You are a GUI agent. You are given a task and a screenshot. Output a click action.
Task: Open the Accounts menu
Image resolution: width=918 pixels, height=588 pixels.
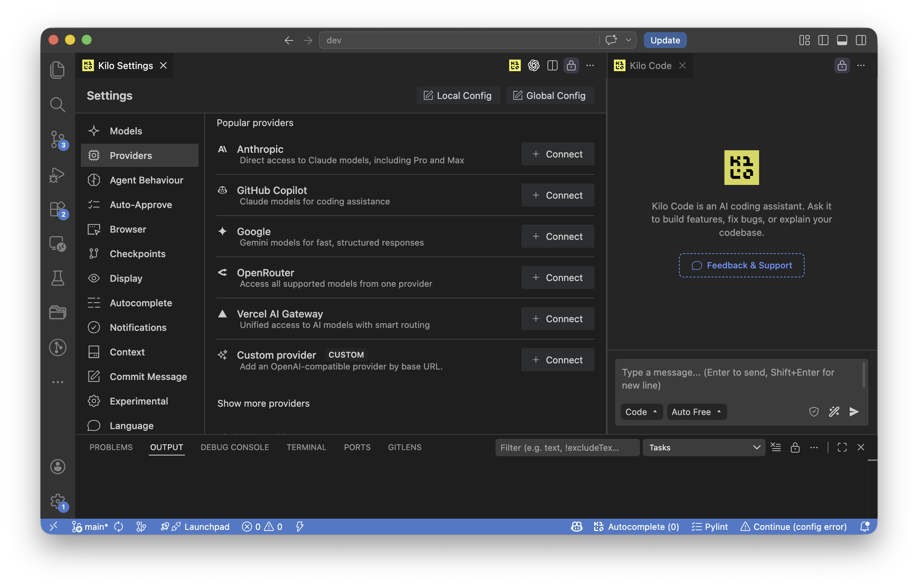point(58,467)
